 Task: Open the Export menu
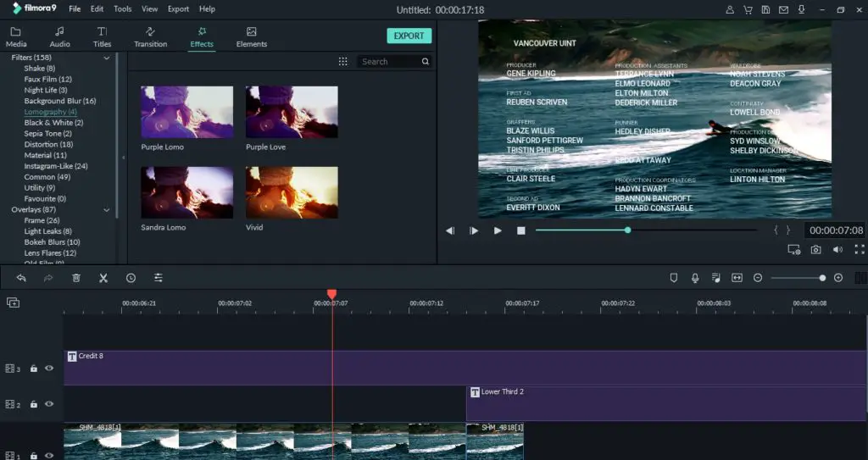[x=178, y=8]
